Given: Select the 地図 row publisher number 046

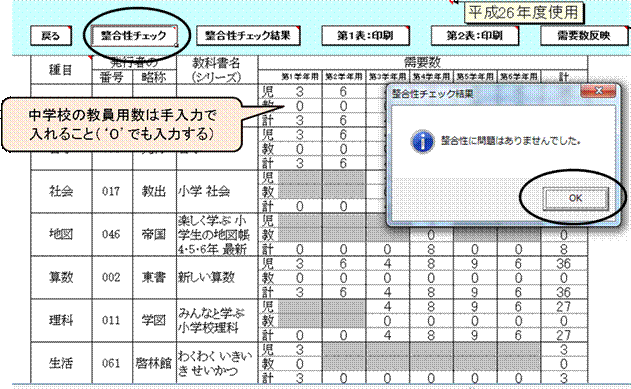Looking at the screenshot, I should [x=112, y=234].
